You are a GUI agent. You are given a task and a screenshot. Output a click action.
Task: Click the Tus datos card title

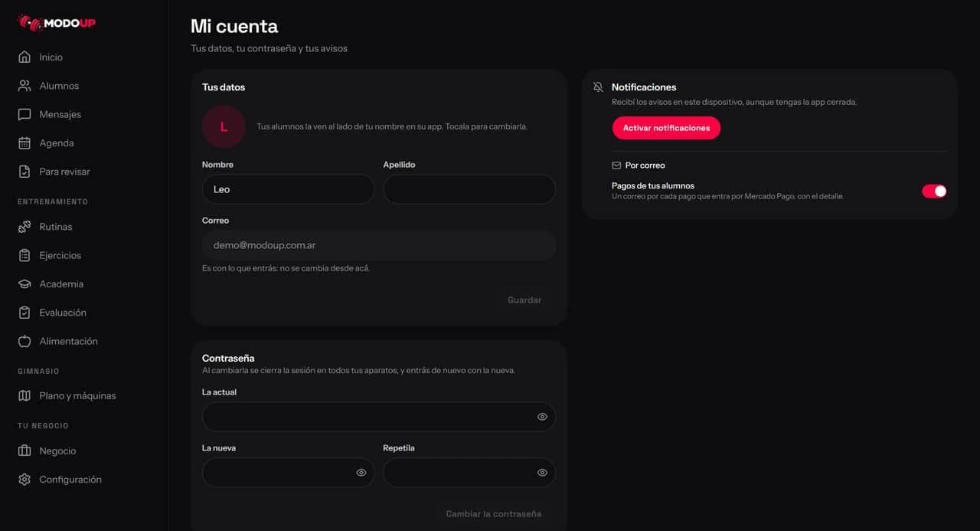224,87
